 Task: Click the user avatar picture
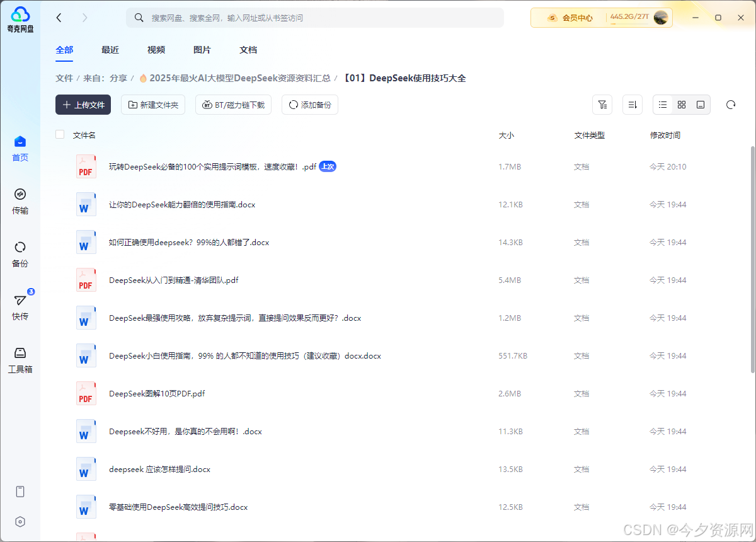pyautogui.click(x=661, y=18)
